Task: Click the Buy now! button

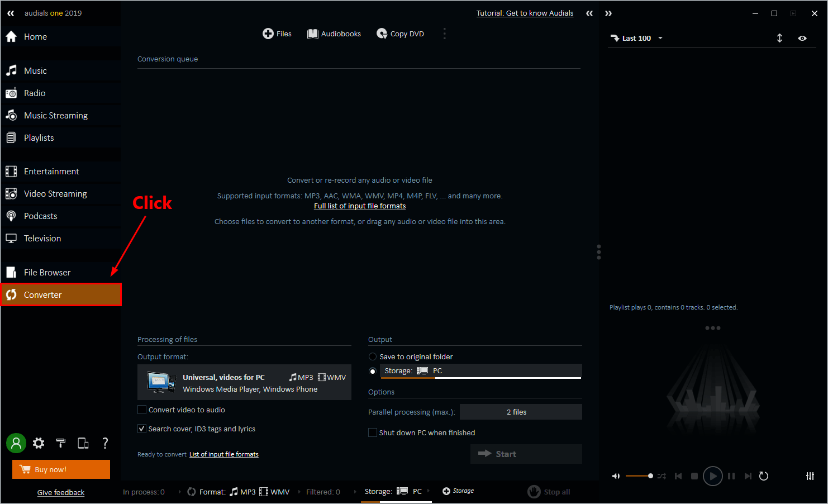Action: tap(61, 469)
